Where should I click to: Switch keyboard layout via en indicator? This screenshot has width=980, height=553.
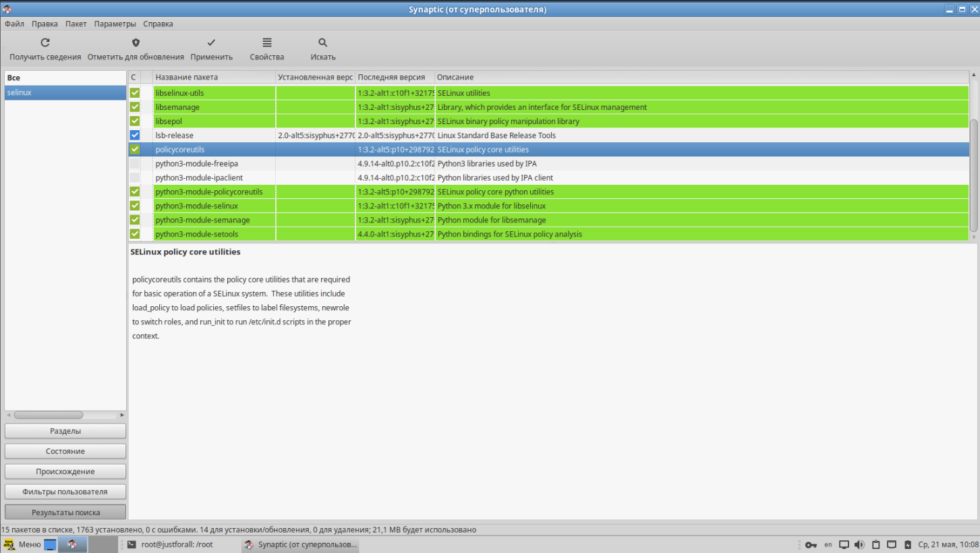(828, 544)
